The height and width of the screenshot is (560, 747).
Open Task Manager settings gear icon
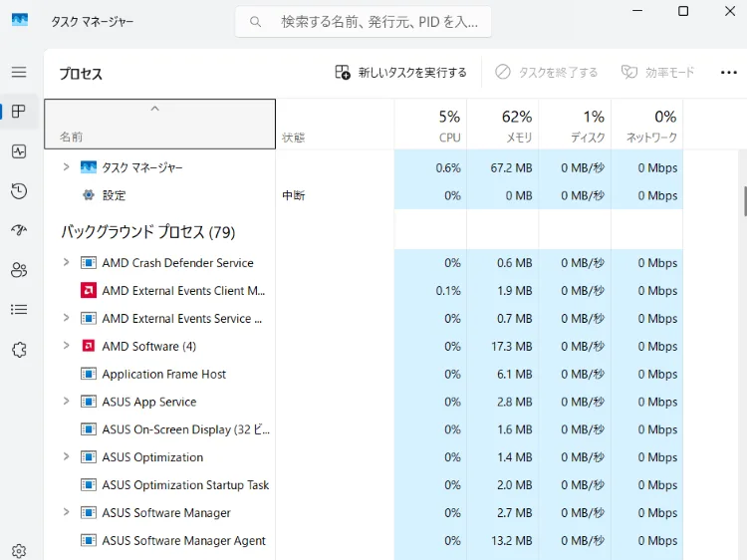[x=19, y=551]
